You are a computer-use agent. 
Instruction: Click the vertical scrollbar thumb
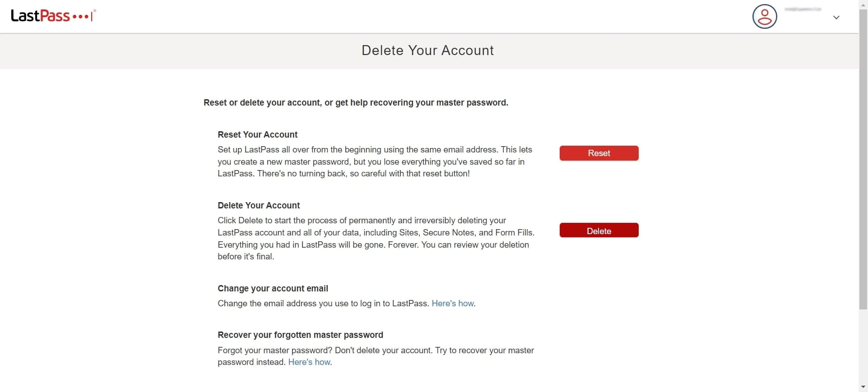tap(863, 158)
